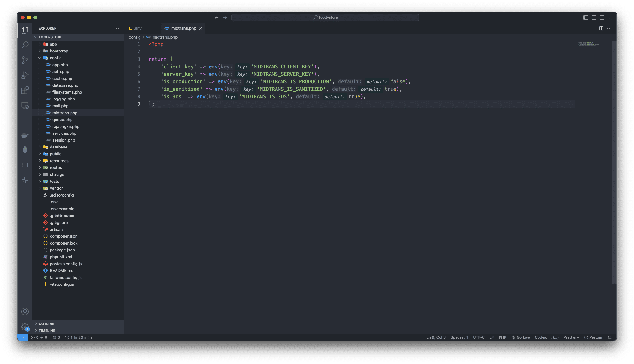The height and width of the screenshot is (364, 634).
Task: Open the Docker panel icon
Action: pos(25,135)
